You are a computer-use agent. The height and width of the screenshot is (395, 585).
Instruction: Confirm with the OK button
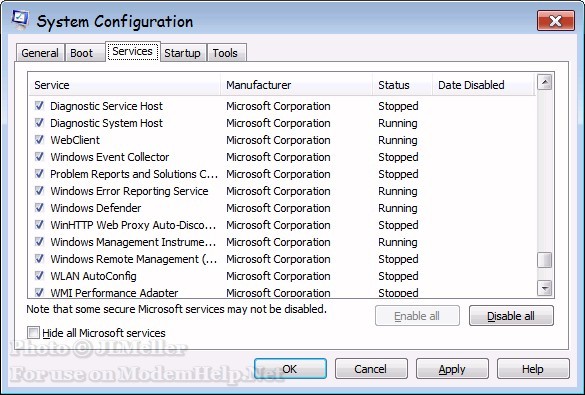click(x=290, y=369)
